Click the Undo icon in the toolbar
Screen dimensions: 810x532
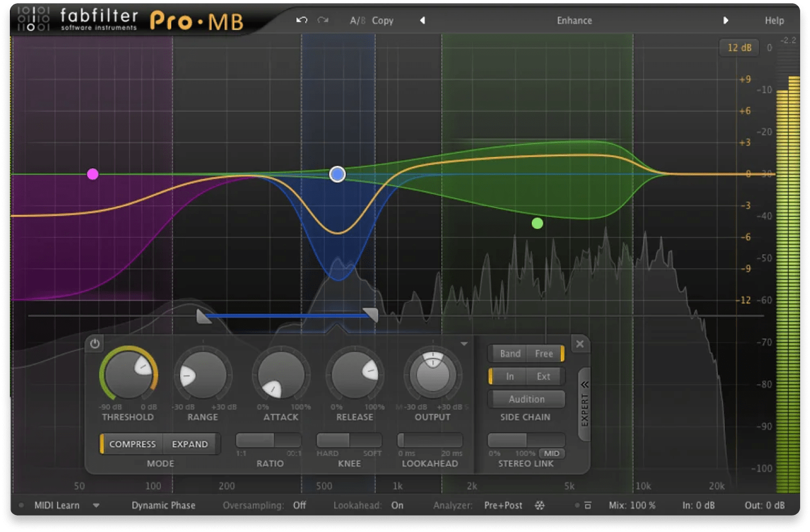(x=301, y=20)
